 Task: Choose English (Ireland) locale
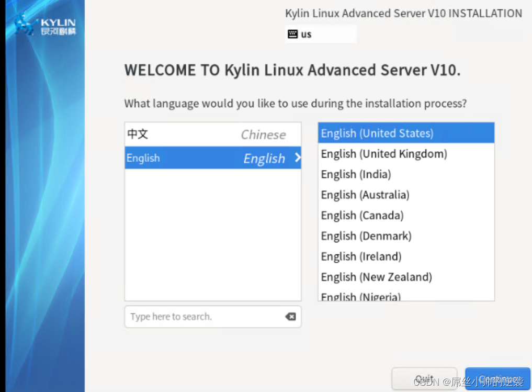(x=406, y=256)
